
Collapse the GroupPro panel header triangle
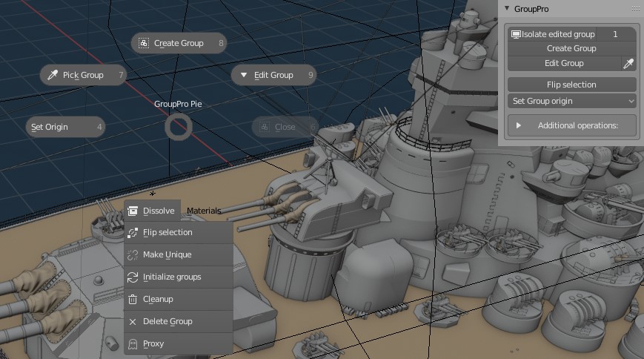(x=507, y=8)
